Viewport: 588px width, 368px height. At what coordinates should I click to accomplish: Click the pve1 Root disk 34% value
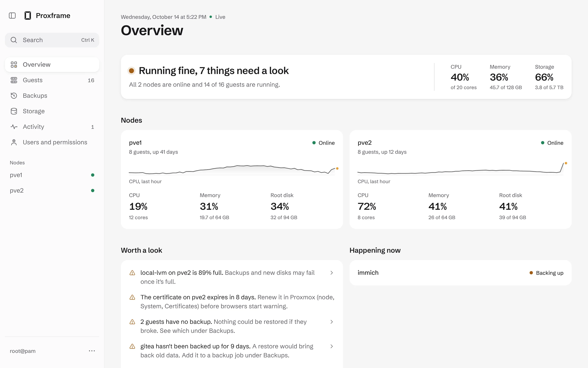(280, 206)
